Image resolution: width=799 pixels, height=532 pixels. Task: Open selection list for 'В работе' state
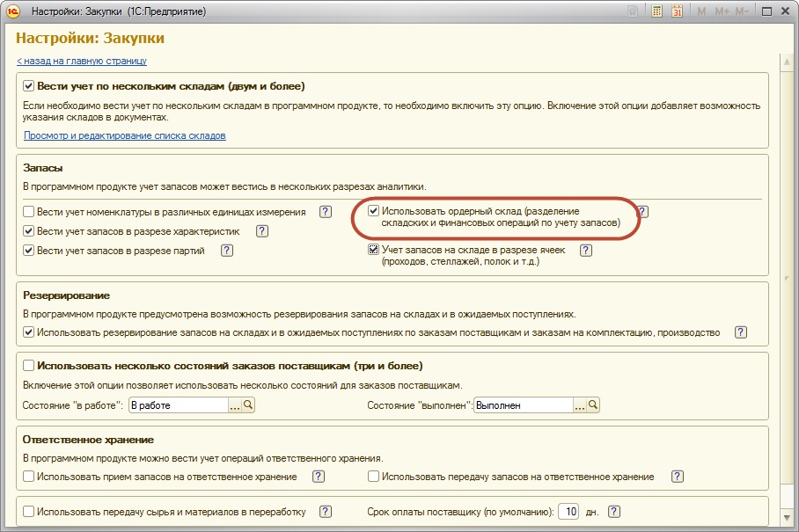tap(235, 405)
